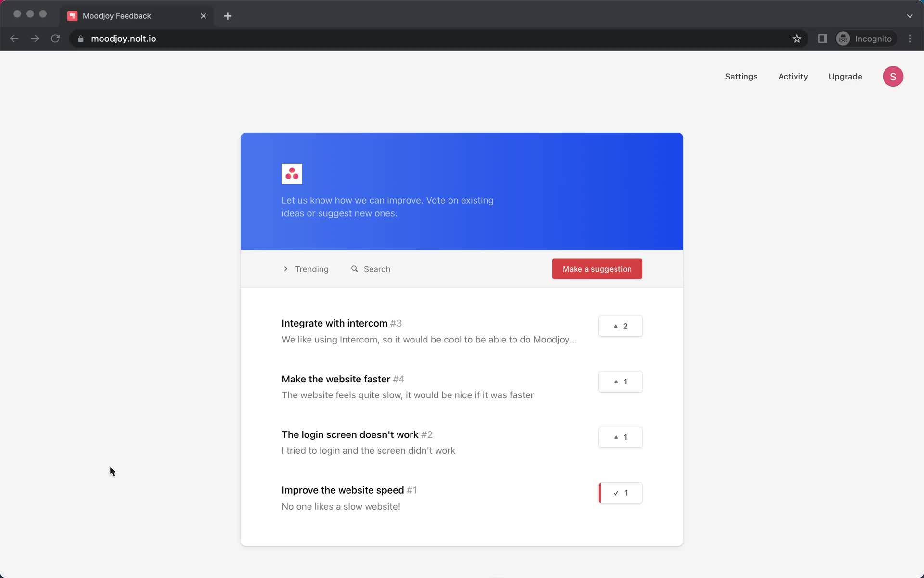Expand browser tab options with chevron
924x578 pixels.
coord(910,15)
